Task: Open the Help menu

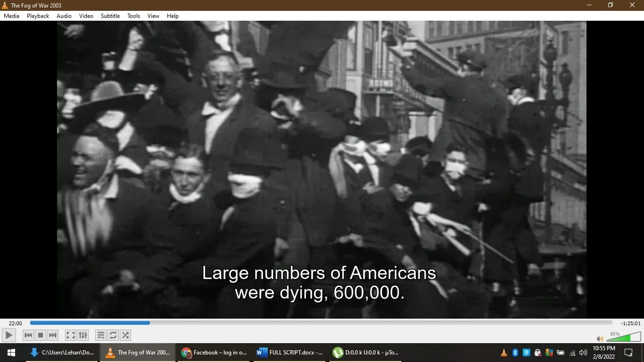Action: (x=173, y=16)
